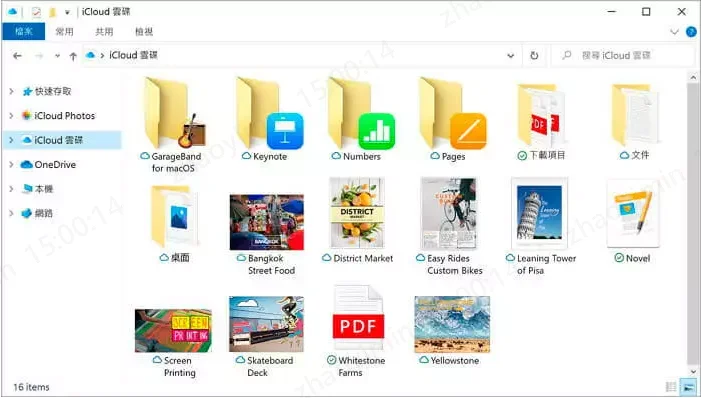701x398 pixels.
Task: Maximize the iCloud 雲碟 window
Action: point(646,12)
